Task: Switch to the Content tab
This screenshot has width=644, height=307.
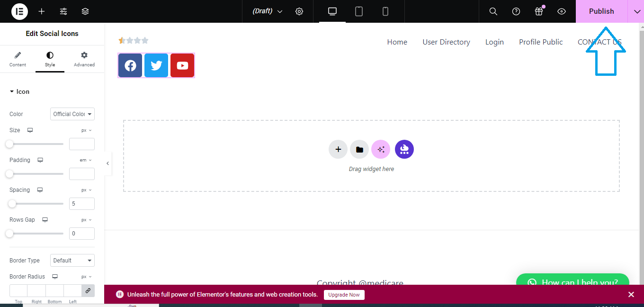Action: point(18,59)
